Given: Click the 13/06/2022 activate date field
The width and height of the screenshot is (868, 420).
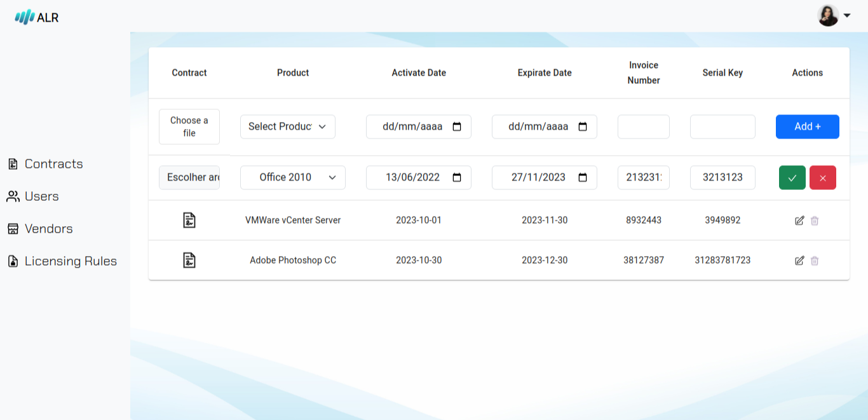Looking at the screenshot, I should tap(419, 177).
